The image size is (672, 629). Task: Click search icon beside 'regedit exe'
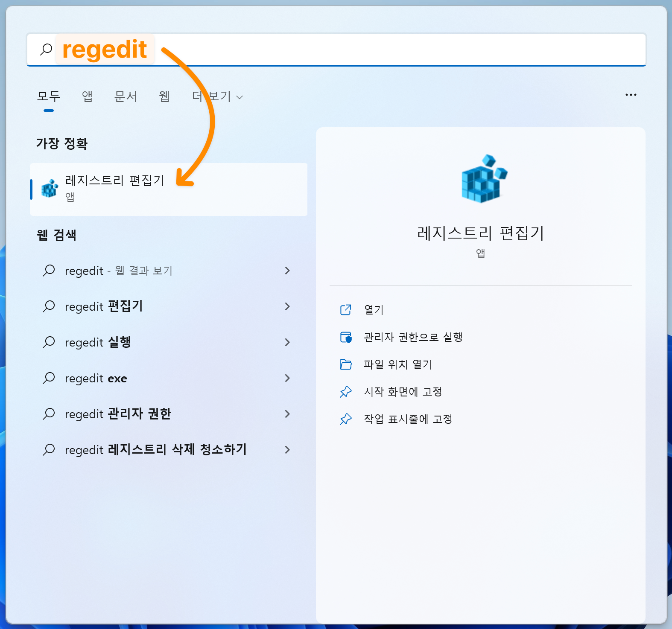point(49,378)
